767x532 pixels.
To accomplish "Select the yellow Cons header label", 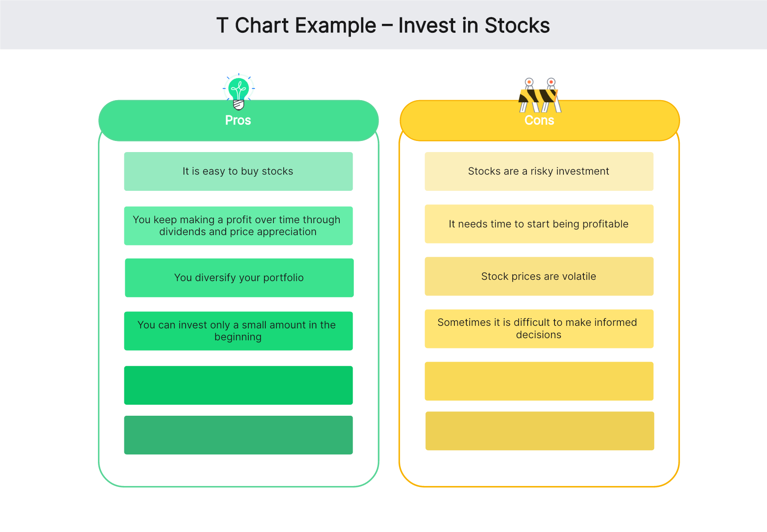I will [x=539, y=121].
